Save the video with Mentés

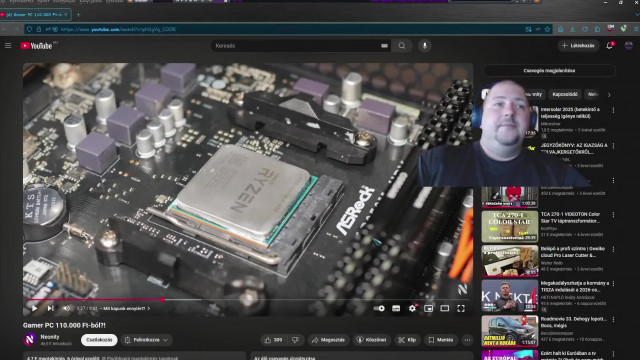pyautogui.click(x=440, y=340)
